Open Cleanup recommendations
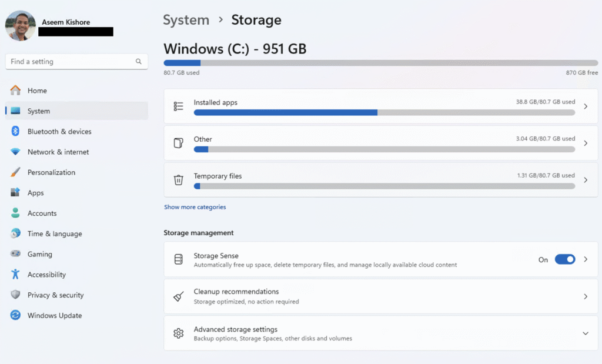 586,296
